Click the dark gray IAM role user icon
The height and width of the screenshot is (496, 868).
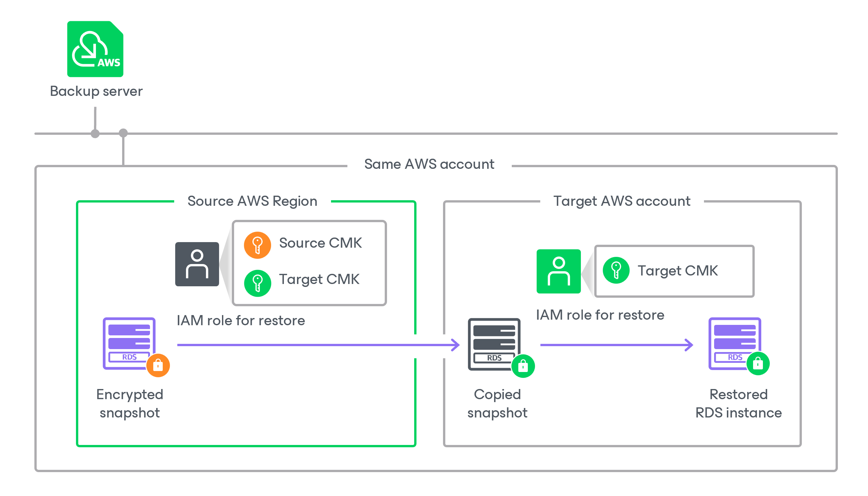(x=197, y=264)
